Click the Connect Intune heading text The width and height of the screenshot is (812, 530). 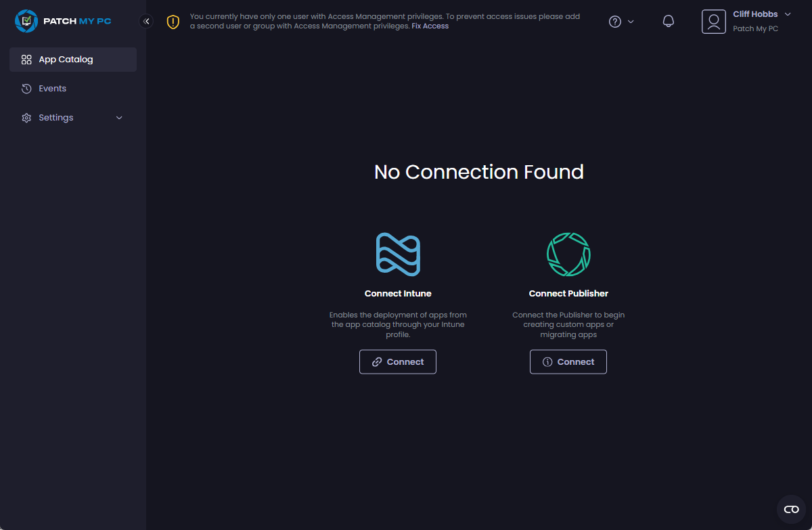(x=398, y=294)
